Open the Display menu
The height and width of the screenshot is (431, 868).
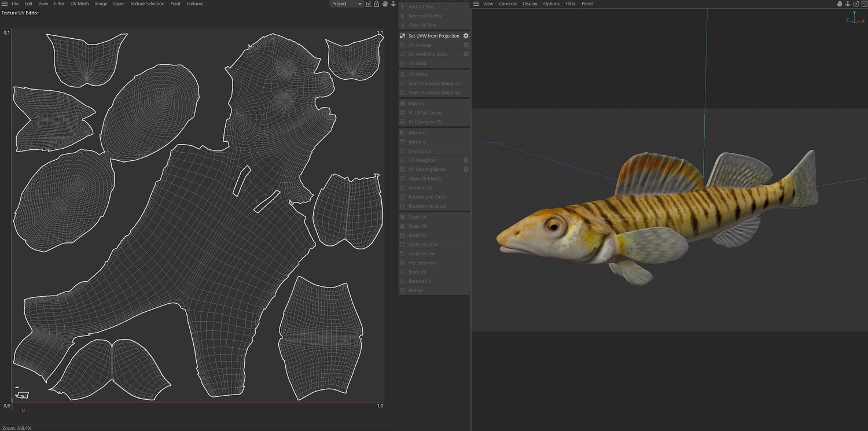pyautogui.click(x=530, y=3)
